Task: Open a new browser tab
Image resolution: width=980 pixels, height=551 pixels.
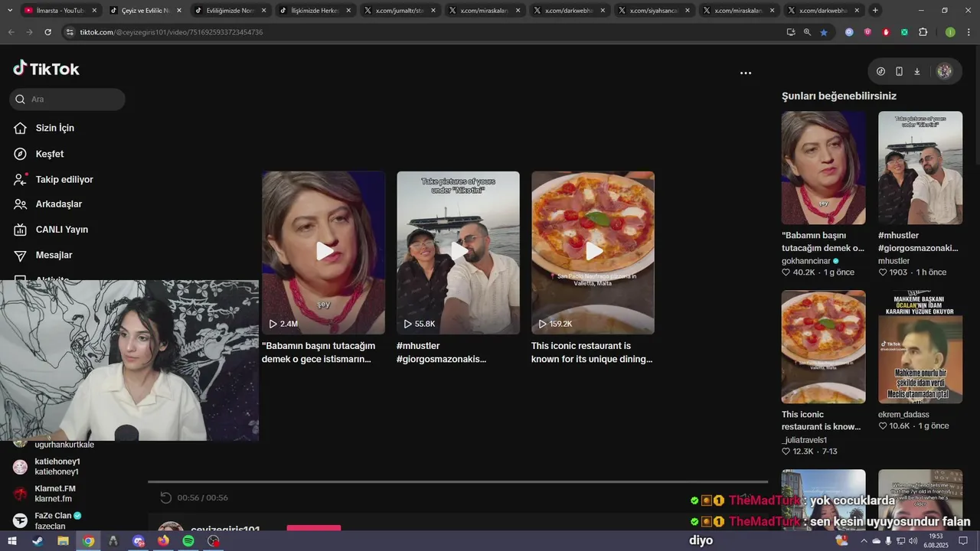Action: (x=875, y=11)
